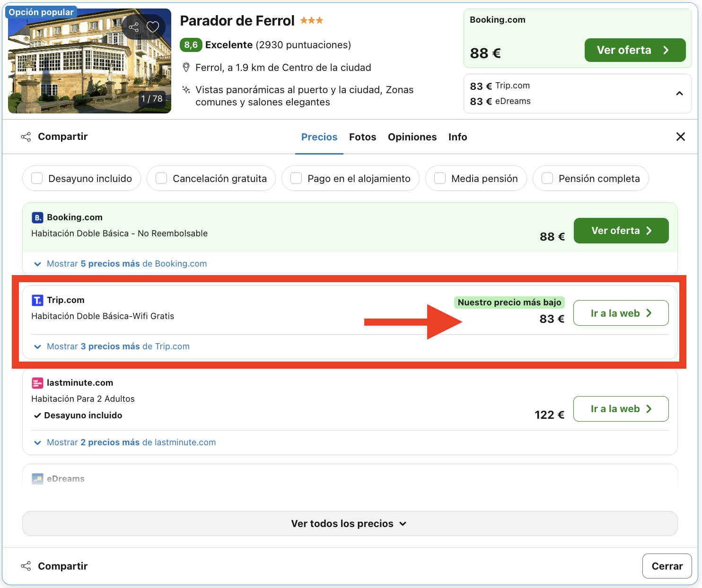Click the heart icon to save the hotel
This screenshot has width=702, height=588.
click(x=152, y=26)
